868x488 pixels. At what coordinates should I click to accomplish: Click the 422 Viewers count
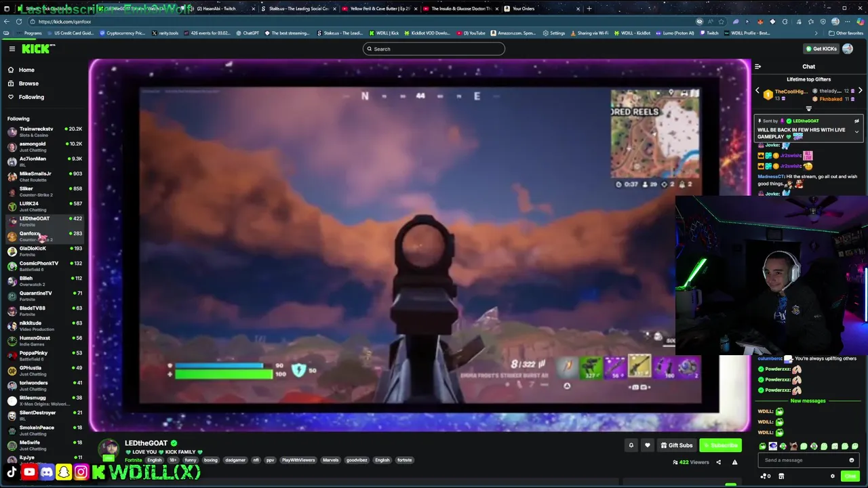[690, 462]
